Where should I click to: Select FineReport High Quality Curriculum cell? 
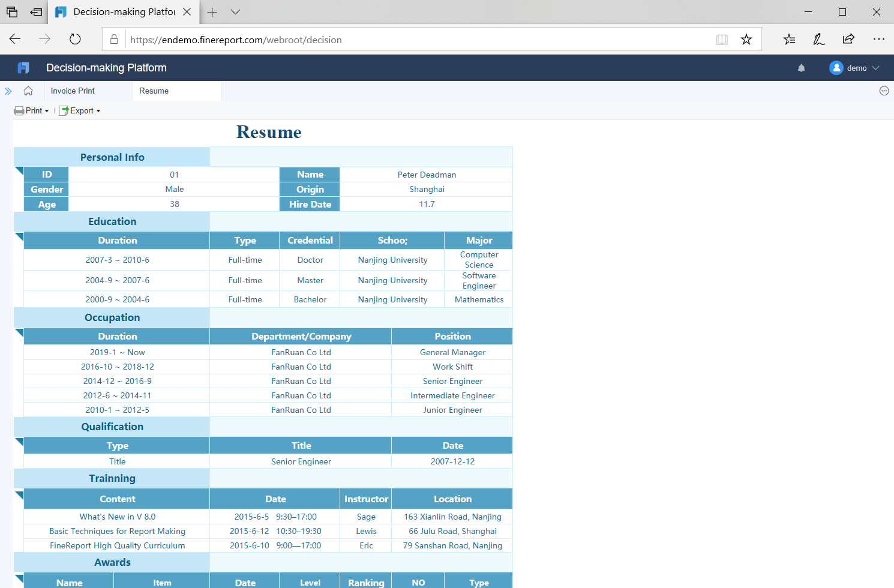click(118, 545)
